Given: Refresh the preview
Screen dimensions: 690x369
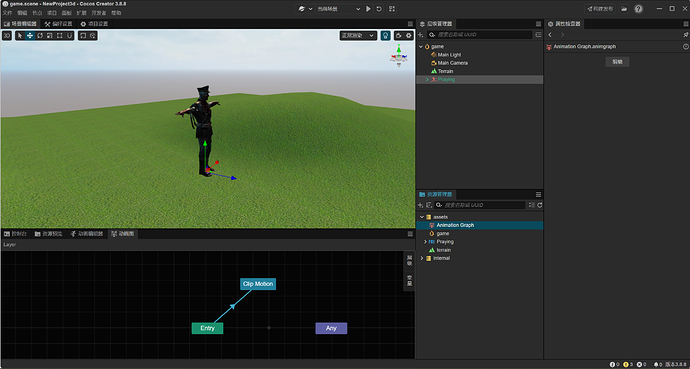Looking at the screenshot, I should 379,9.
